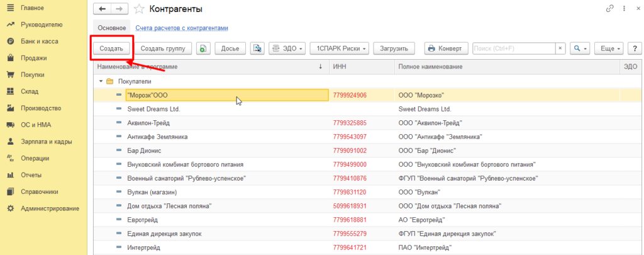This screenshot has width=644, height=255.
Task: Click the Загрузить button
Action: [394, 48]
